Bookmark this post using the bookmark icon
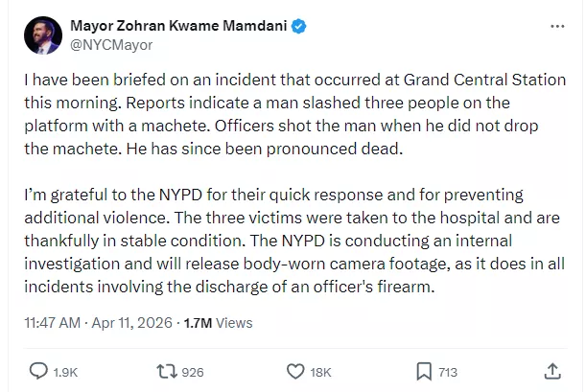 [424, 371]
